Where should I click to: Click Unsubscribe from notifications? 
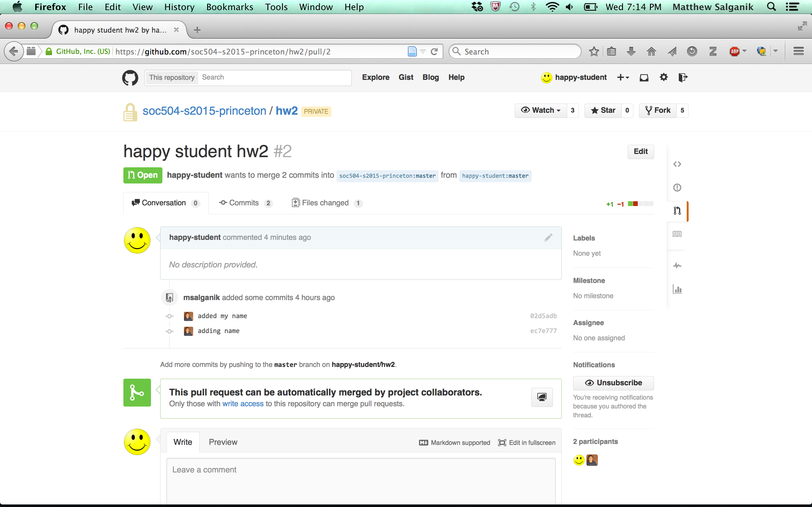click(x=613, y=383)
